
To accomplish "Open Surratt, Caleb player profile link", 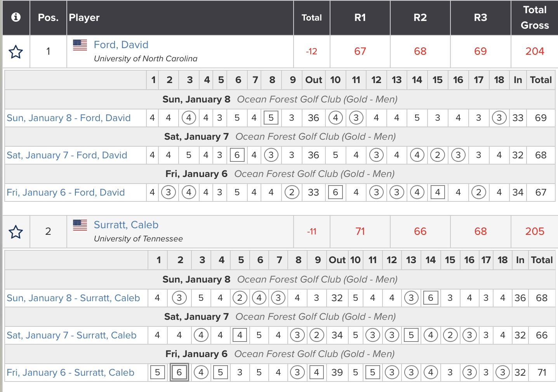I will click(126, 225).
